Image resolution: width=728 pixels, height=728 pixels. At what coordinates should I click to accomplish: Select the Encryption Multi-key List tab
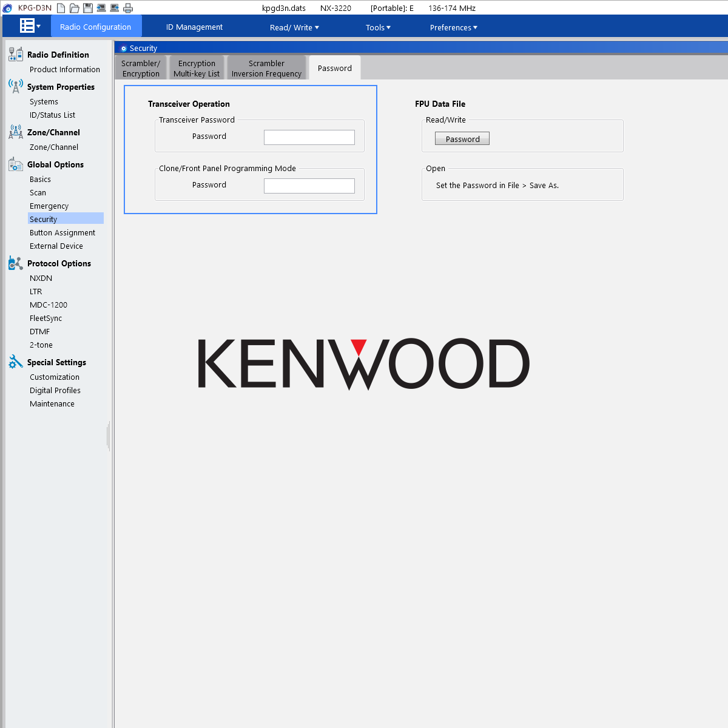point(197,68)
